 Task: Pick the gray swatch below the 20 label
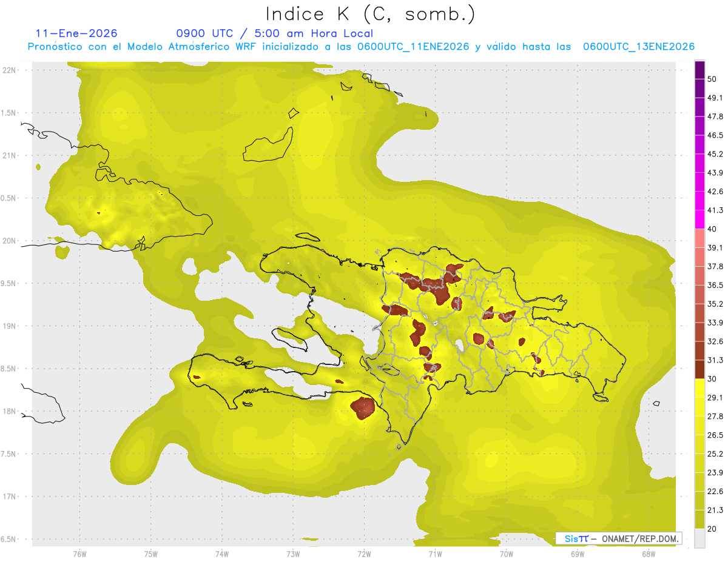coord(699,538)
